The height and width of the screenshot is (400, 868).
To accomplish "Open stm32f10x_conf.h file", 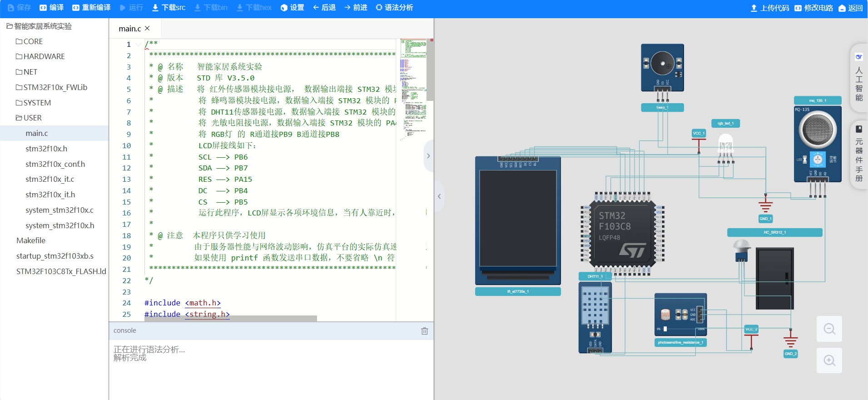I will click(x=55, y=164).
